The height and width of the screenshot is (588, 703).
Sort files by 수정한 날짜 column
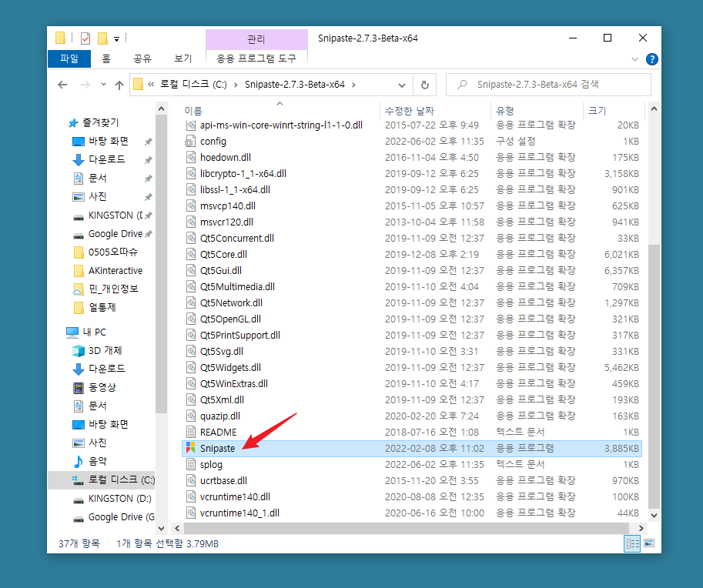pyautogui.click(x=410, y=111)
